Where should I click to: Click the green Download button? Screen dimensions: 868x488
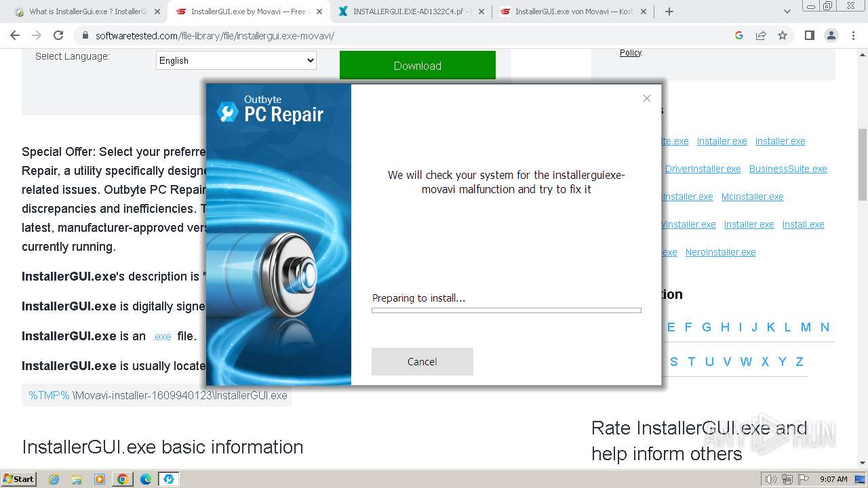418,66
